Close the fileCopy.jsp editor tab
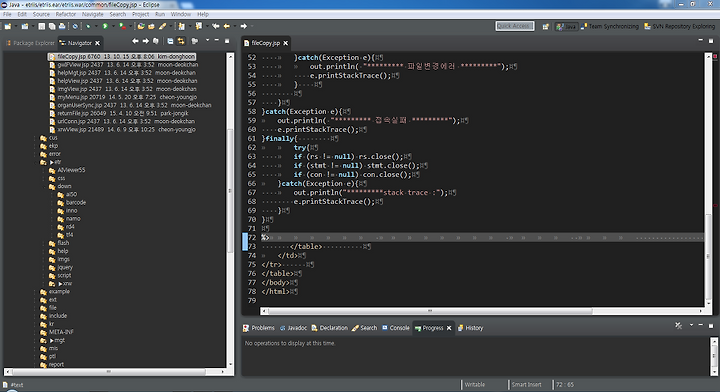 286,43
